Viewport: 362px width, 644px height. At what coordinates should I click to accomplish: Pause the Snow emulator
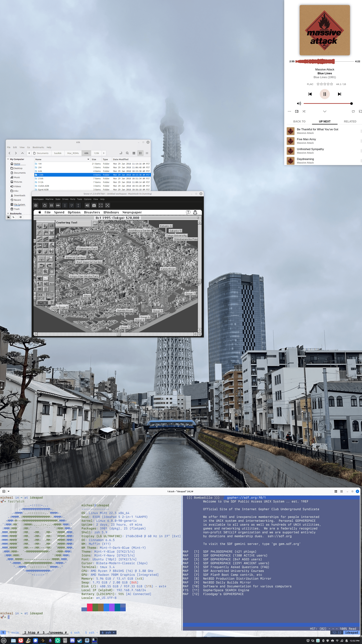click(x=51, y=205)
